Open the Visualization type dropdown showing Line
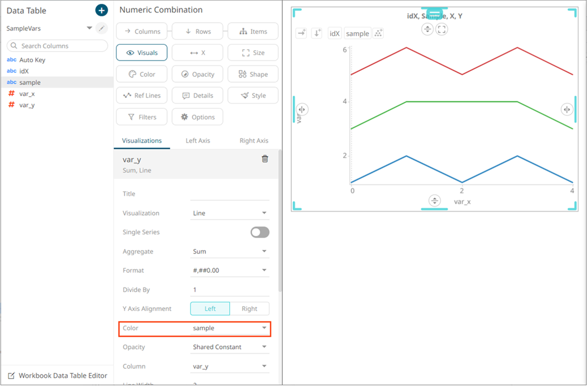Screen dimensions: 588x387 [230, 213]
